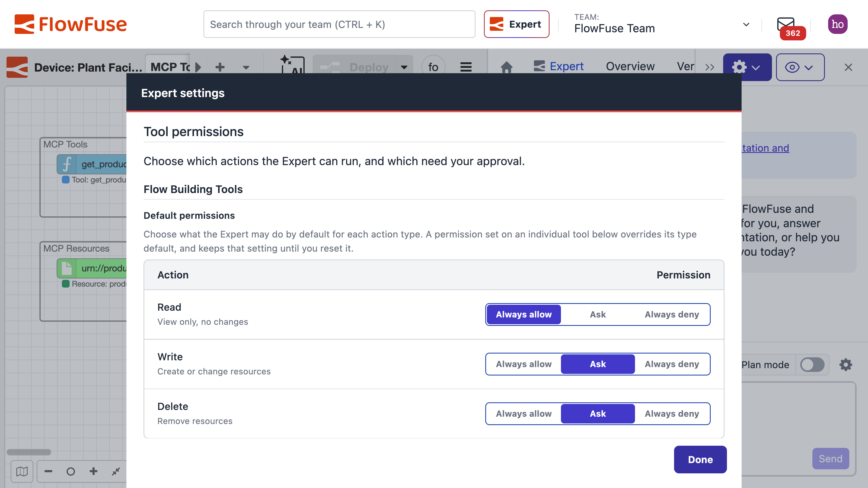Reset canvas zoom with circle icon
Image resolution: width=868 pixels, height=488 pixels.
click(71, 471)
